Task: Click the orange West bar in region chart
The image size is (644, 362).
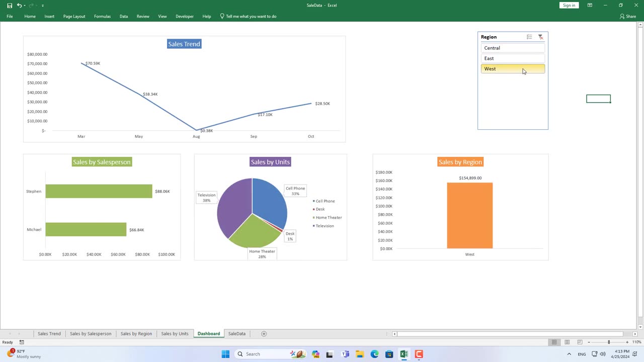Action: [470, 215]
